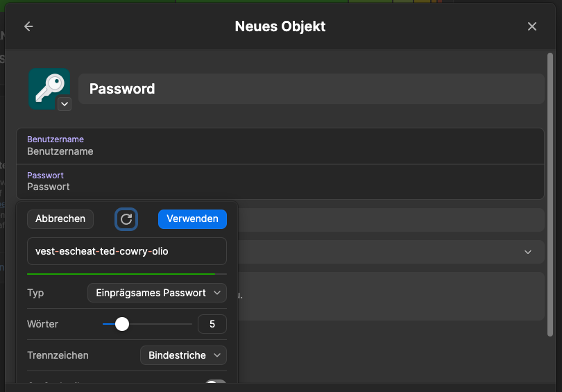
Task: Click the generated password text field
Action: point(126,251)
